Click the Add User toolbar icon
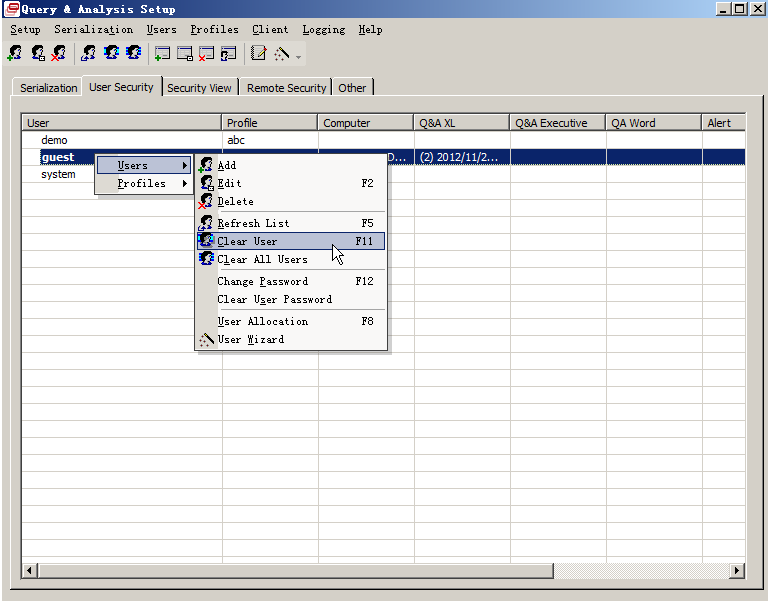768x601 pixels. coord(16,53)
